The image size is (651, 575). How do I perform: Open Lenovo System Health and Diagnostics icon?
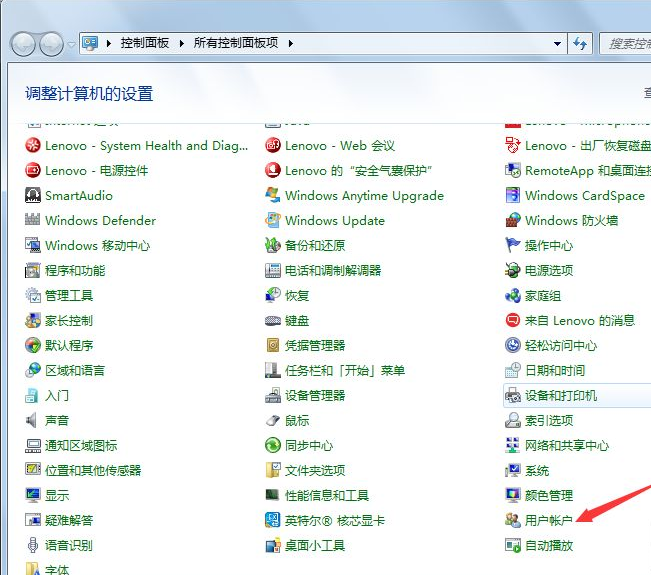pyautogui.click(x=33, y=146)
